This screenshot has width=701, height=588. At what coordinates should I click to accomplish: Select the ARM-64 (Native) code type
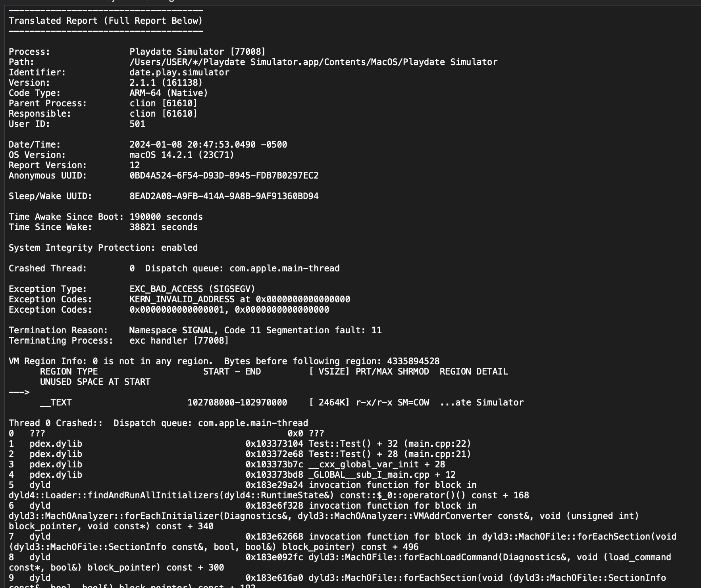tap(168, 93)
